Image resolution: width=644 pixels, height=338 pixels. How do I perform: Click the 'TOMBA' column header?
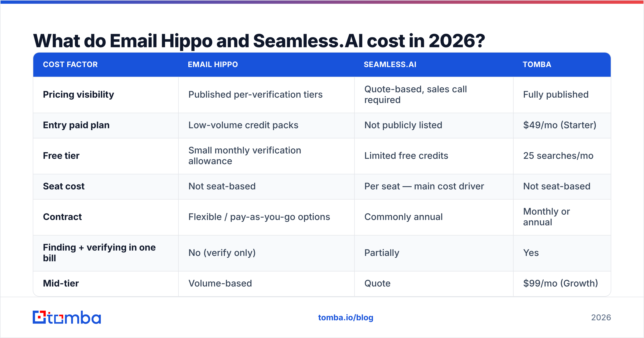click(x=537, y=64)
